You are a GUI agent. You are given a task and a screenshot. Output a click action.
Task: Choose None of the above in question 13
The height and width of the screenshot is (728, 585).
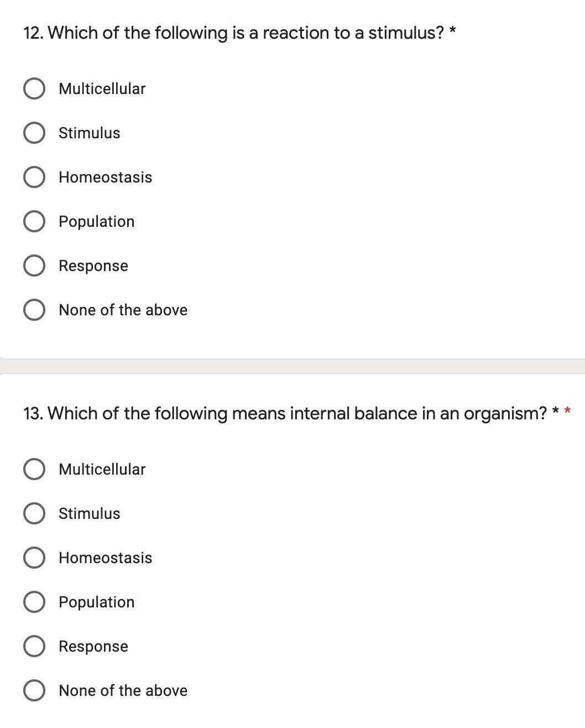[34, 690]
